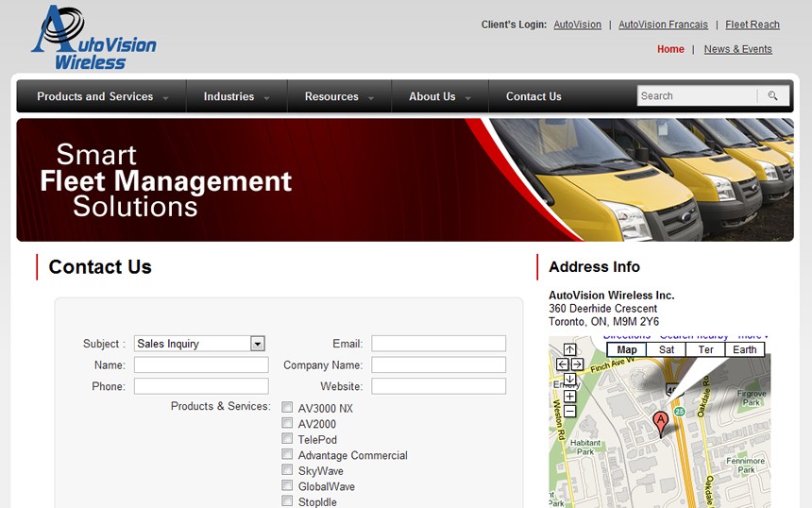Focus the Phone input field
This screenshot has height=508, width=812.
[x=201, y=386]
